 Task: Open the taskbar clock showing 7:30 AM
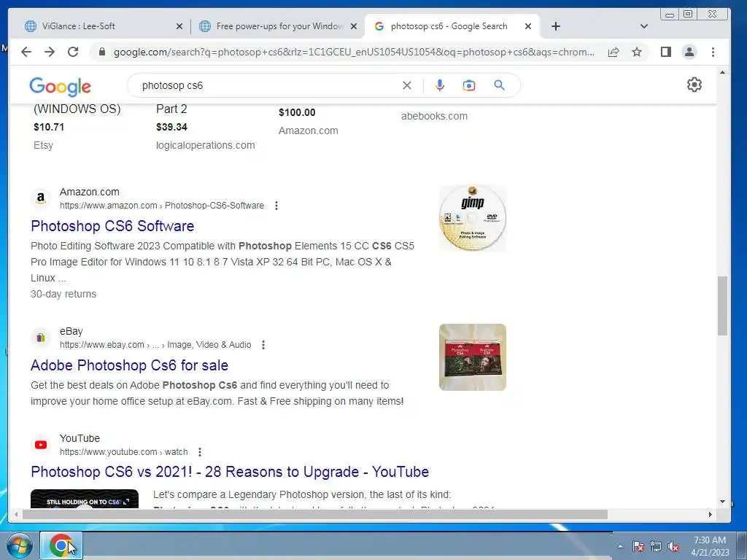point(710,546)
